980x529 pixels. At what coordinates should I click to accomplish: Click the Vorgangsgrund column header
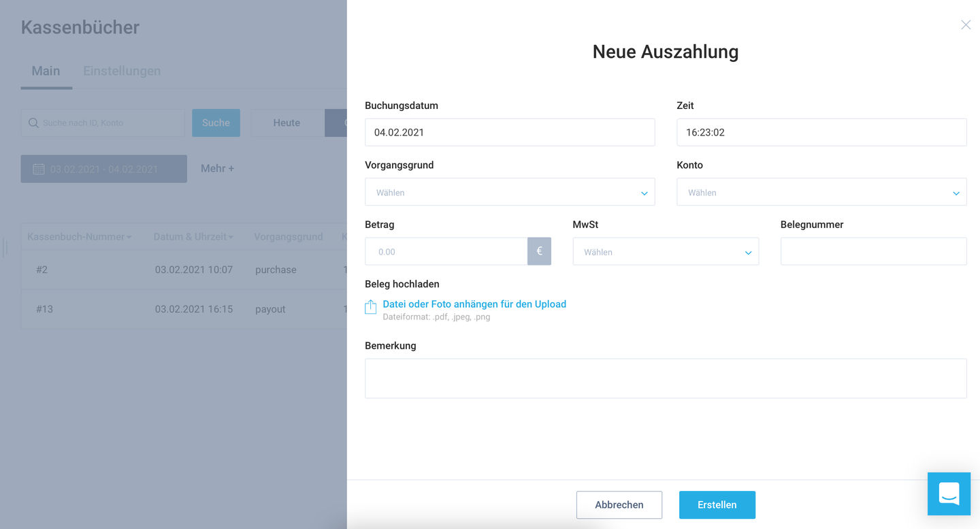[289, 237]
